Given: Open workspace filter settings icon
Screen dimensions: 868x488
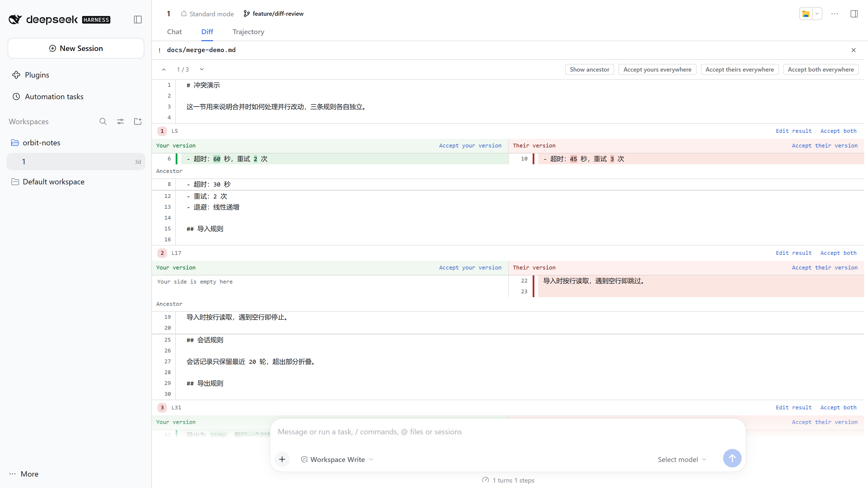Looking at the screenshot, I should (120, 121).
